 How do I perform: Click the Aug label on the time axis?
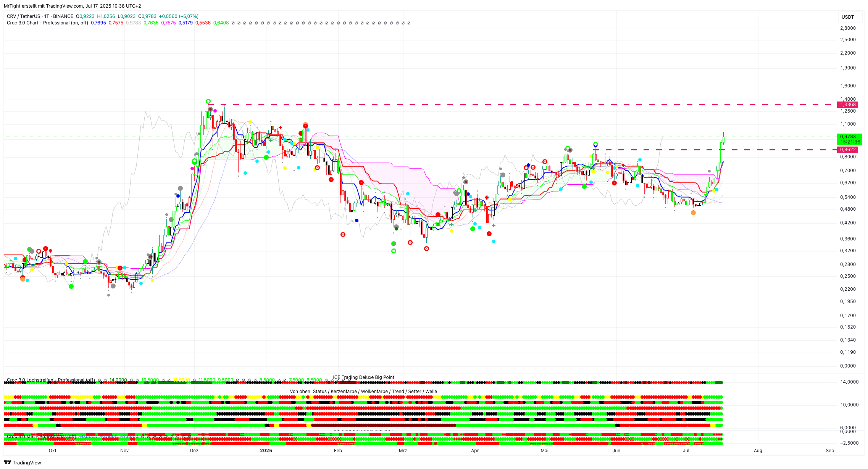pos(758,451)
